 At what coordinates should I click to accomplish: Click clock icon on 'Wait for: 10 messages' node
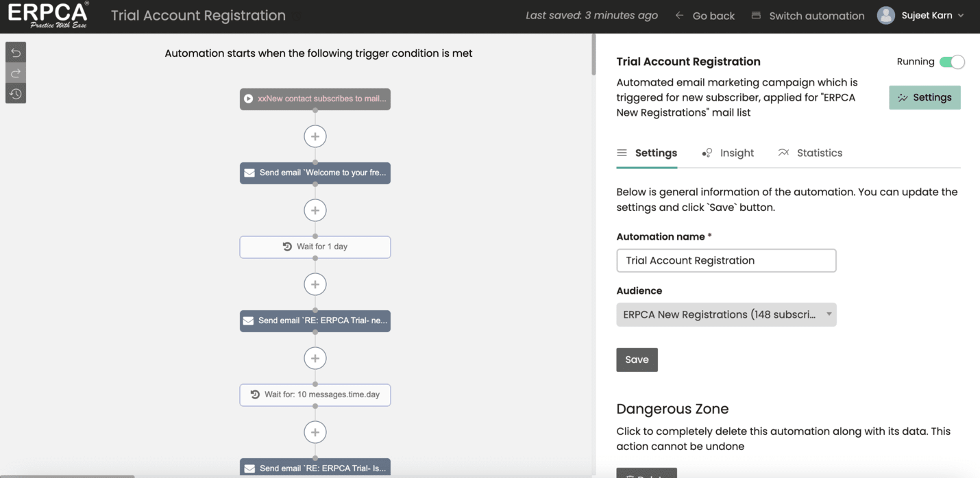pos(255,394)
